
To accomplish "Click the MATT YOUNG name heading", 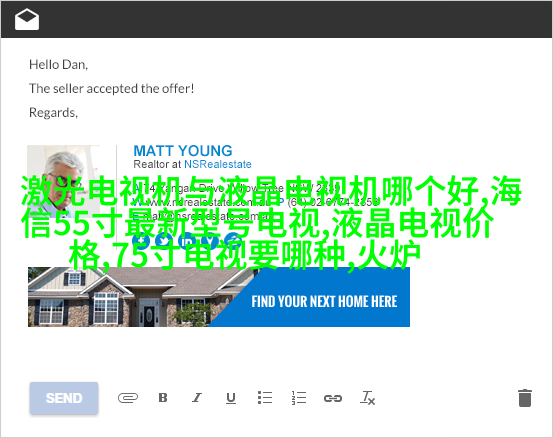I will tap(183, 151).
